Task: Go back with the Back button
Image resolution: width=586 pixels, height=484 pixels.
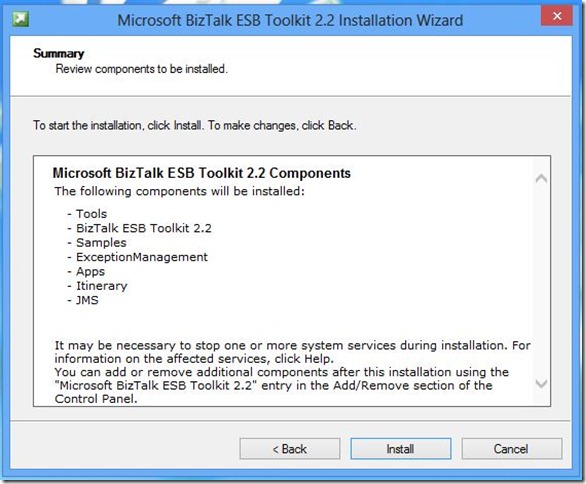Action: 290,448
